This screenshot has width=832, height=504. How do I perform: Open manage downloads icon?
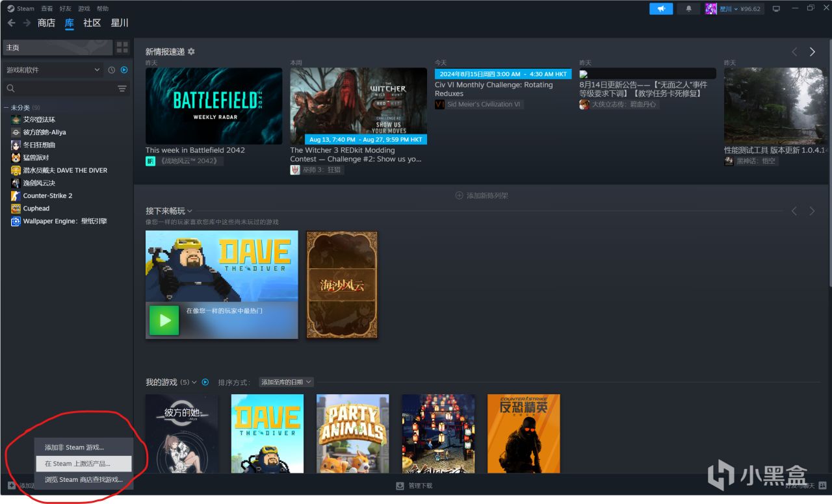(x=400, y=485)
